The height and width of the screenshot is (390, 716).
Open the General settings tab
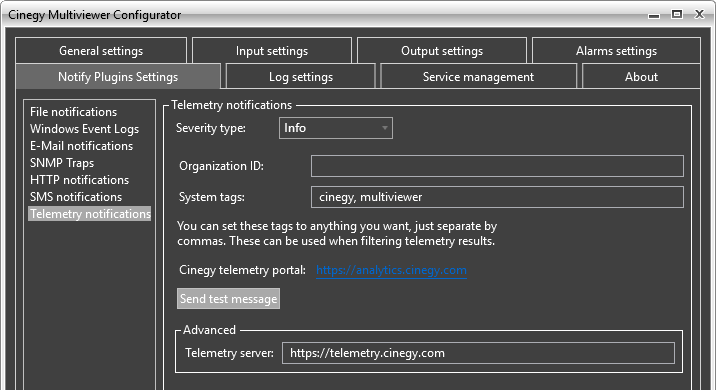pos(101,51)
